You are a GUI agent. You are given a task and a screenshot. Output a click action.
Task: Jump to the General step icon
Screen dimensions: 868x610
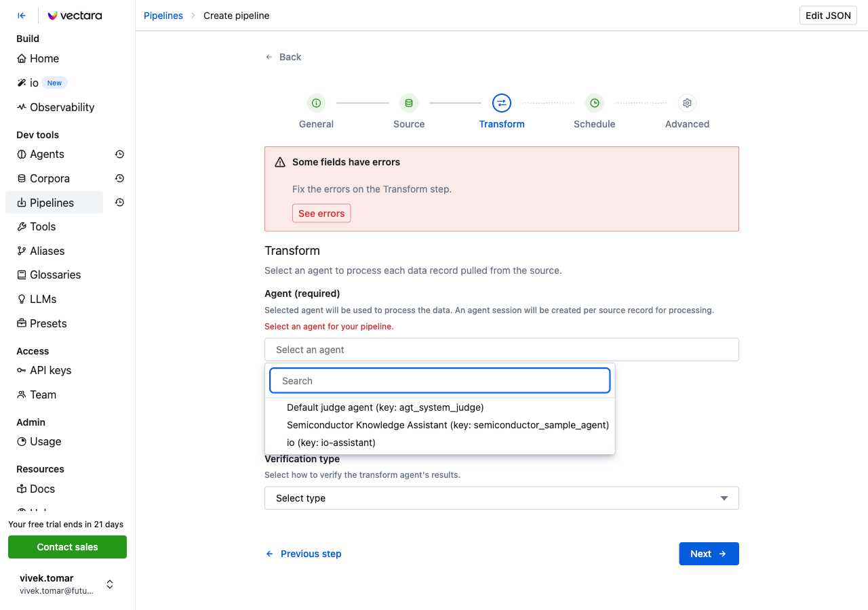[x=316, y=103]
